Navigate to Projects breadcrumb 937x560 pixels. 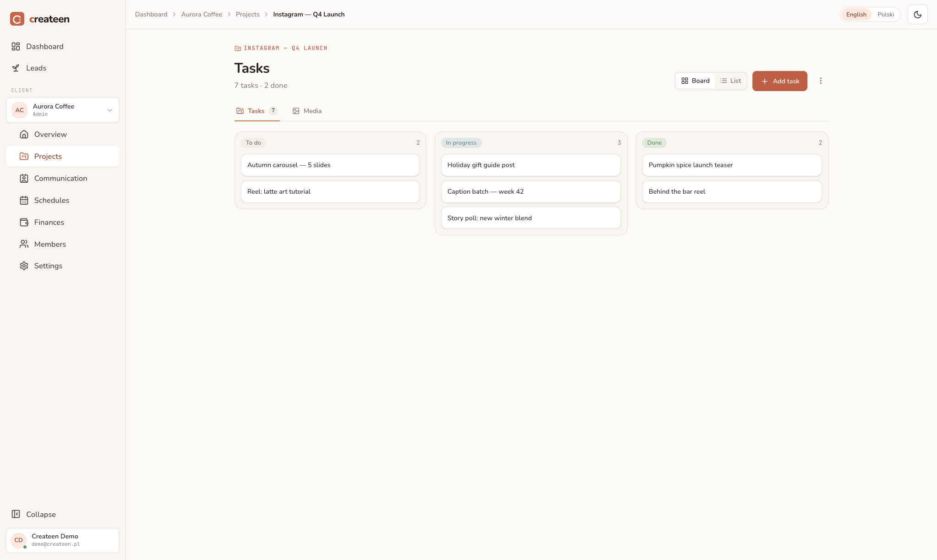pos(248,14)
